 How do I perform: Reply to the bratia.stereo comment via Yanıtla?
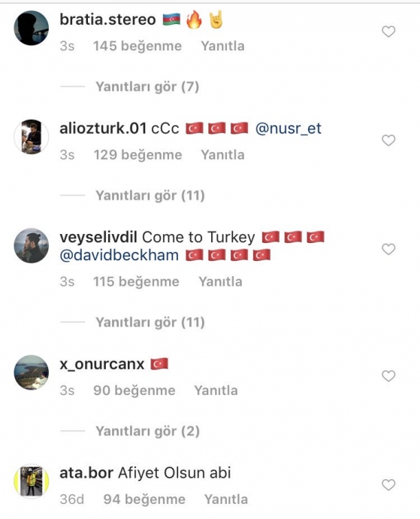(x=222, y=46)
